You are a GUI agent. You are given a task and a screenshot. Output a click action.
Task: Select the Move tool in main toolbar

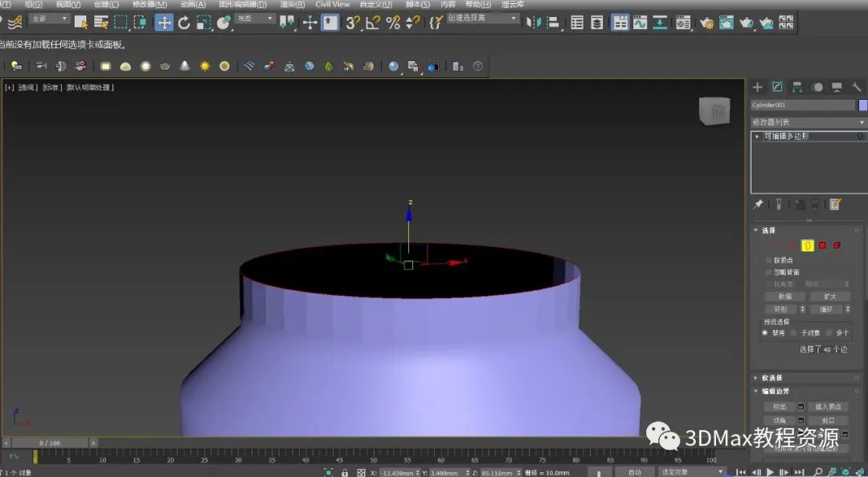tap(164, 23)
